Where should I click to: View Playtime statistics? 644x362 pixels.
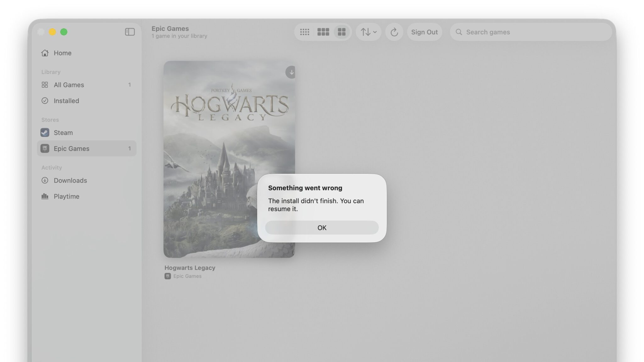point(86,196)
